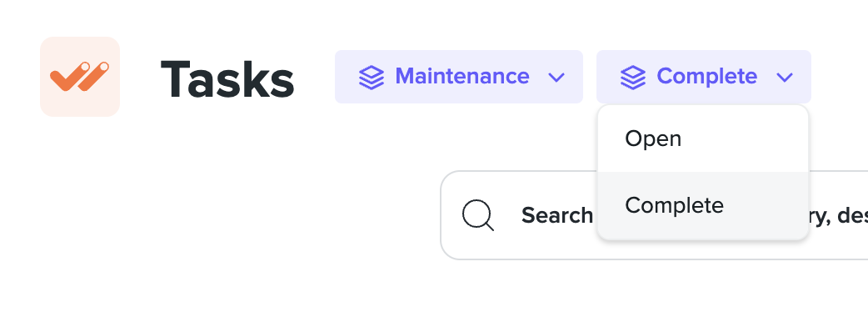Click the Tasks page heading
868x322 pixels.
point(227,80)
